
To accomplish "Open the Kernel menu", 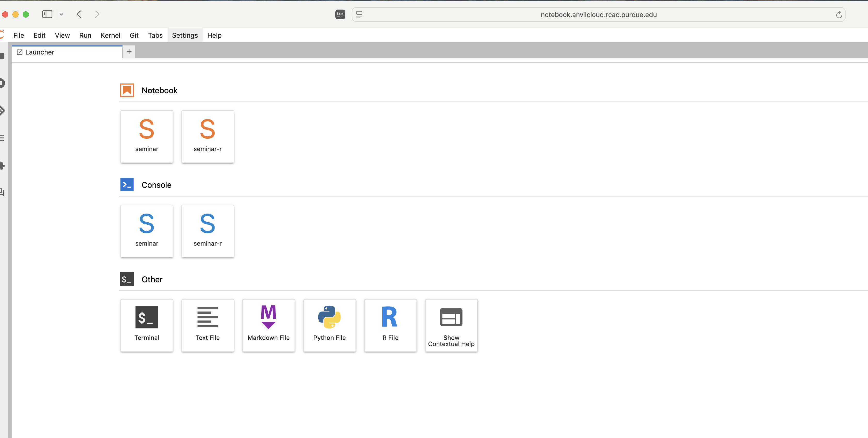I will [x=110, y=35].
